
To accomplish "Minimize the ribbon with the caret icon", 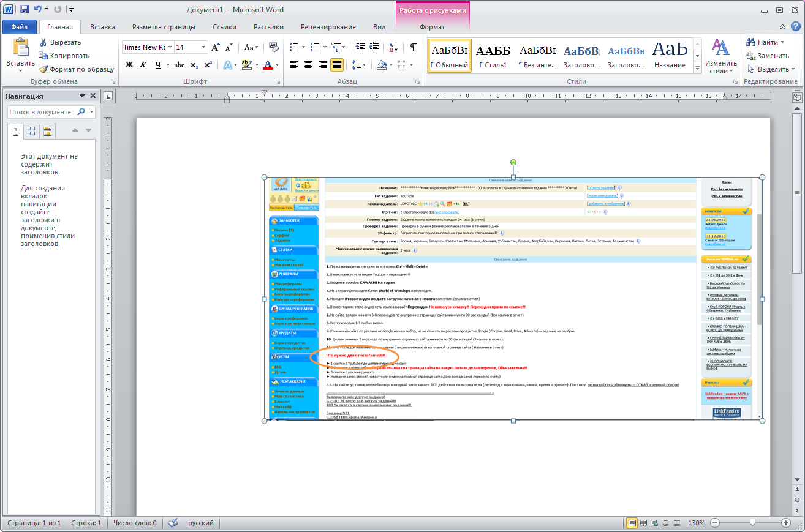I will click(x=782, y=27).
